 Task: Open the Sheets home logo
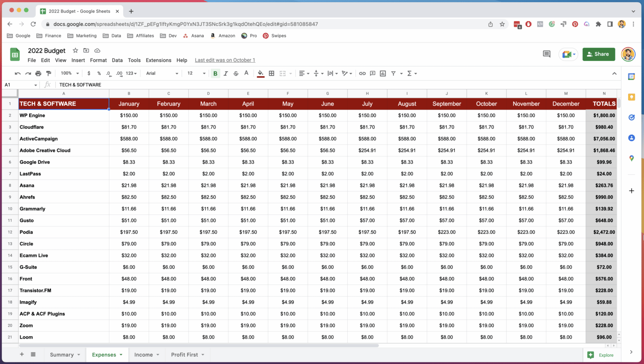(15, 55)
